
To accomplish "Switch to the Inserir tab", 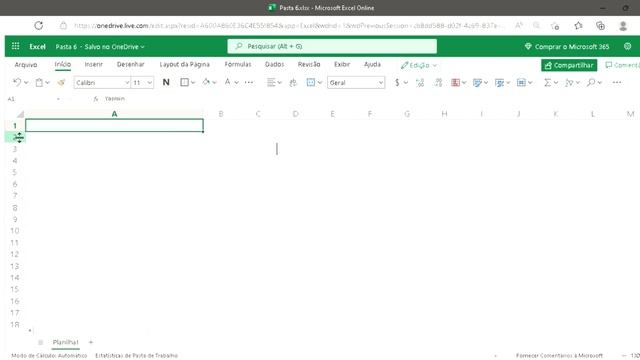I will click(93, 64).
